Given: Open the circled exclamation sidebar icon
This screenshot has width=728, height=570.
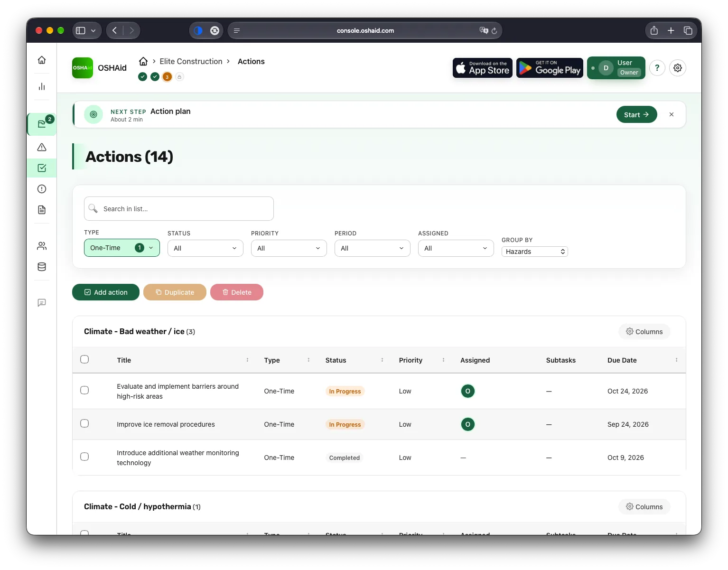Looking at the screenshot, I should [x=42, y=189].
